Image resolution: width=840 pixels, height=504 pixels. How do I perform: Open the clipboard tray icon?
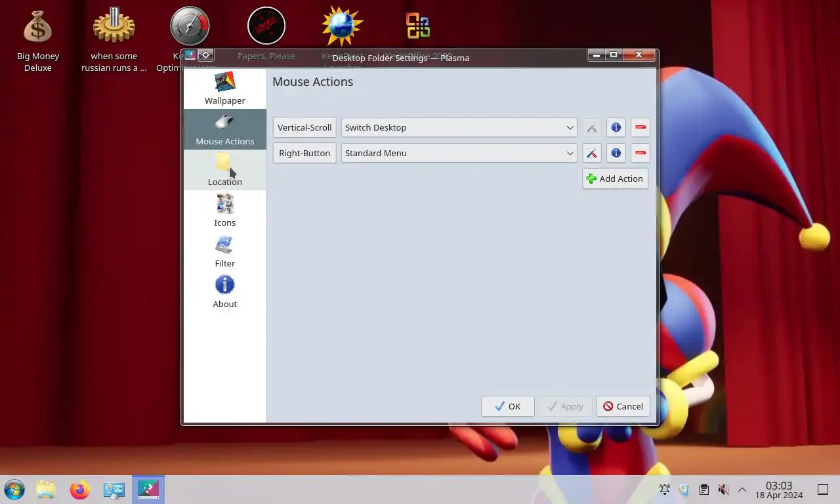(703, 490)
